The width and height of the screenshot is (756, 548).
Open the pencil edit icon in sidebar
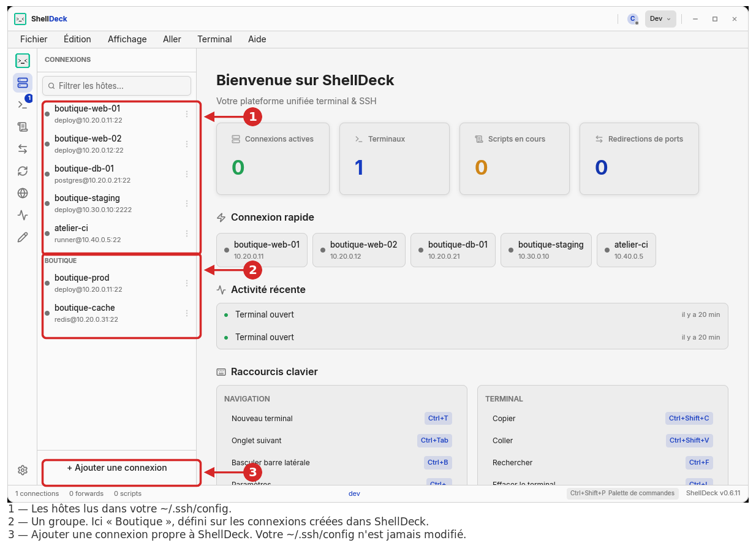tap(23, 237)
